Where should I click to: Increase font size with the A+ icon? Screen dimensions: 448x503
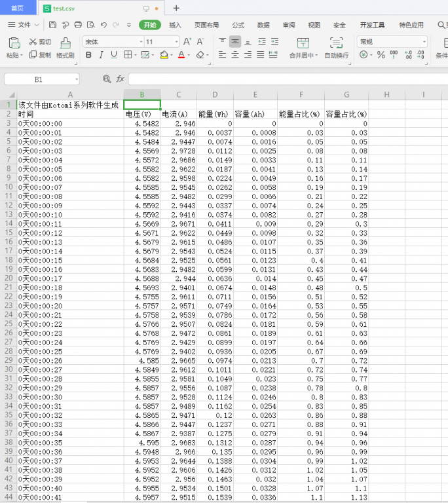tap(187, 41)
